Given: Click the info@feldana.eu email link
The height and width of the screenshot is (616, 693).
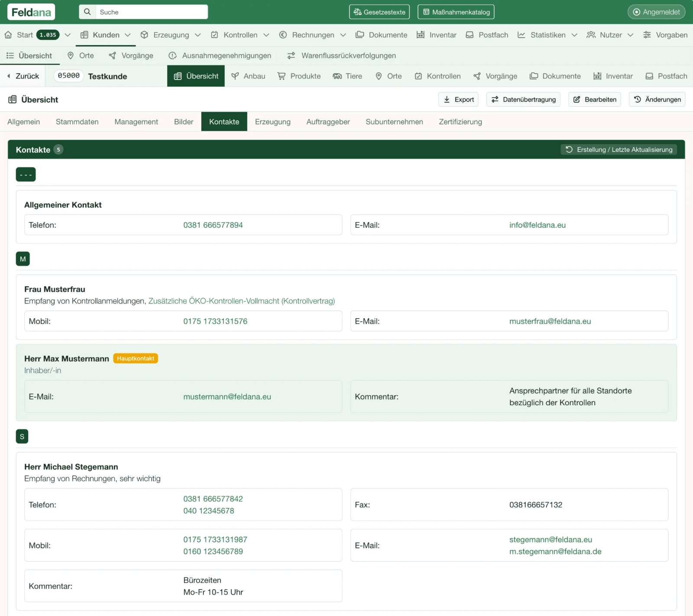Looking at the screenshot, I should point(537,225).
